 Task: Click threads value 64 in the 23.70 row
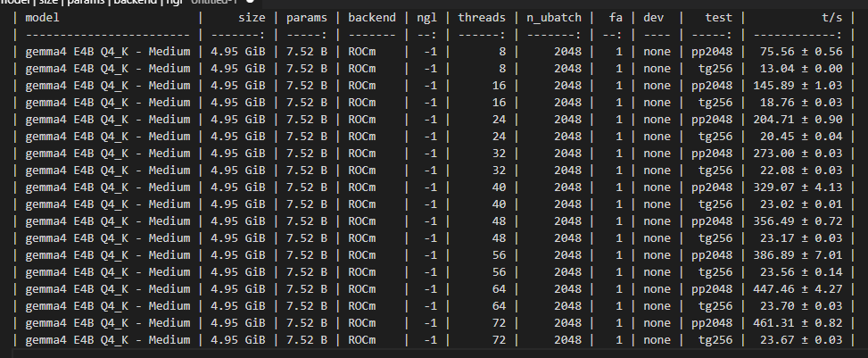click(x=499, y=306)
